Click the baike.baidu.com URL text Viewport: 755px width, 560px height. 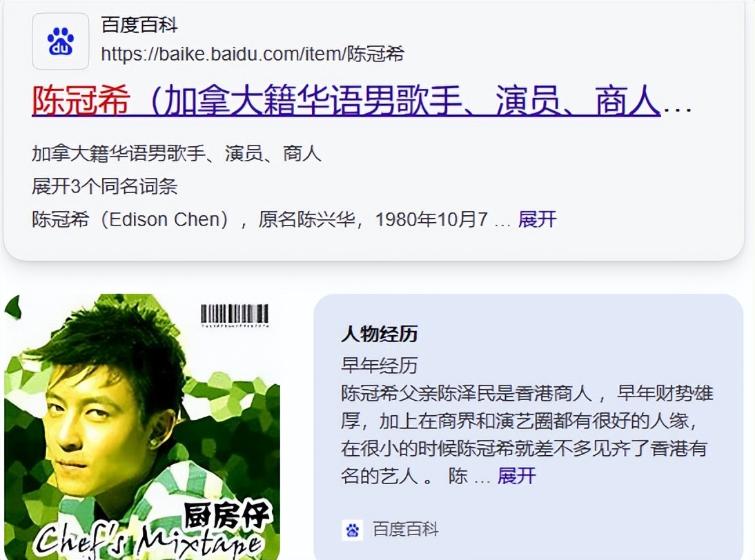click(253, 54)
